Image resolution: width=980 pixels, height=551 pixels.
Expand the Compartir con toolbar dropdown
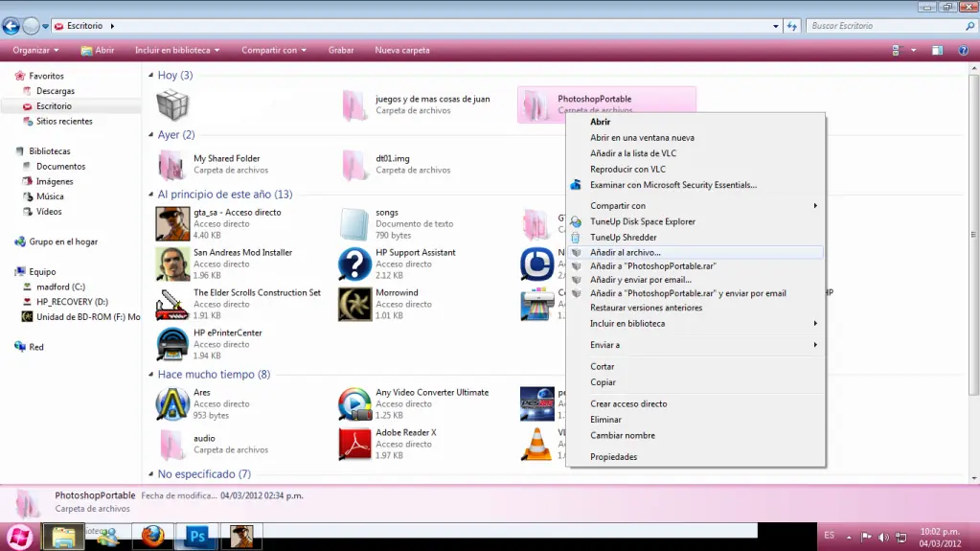[273, 50]
